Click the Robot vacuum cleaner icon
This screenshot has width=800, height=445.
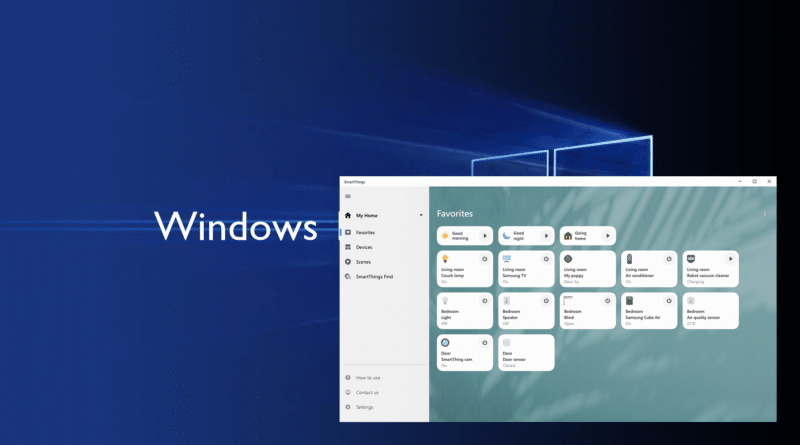point(691,259)
